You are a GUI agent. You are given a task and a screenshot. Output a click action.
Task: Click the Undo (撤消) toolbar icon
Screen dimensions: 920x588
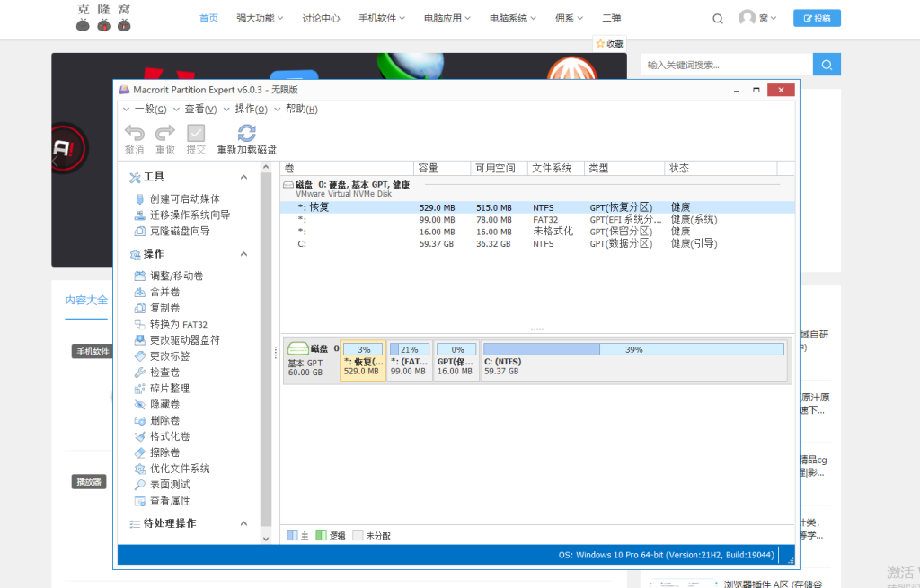click(135, 139)
